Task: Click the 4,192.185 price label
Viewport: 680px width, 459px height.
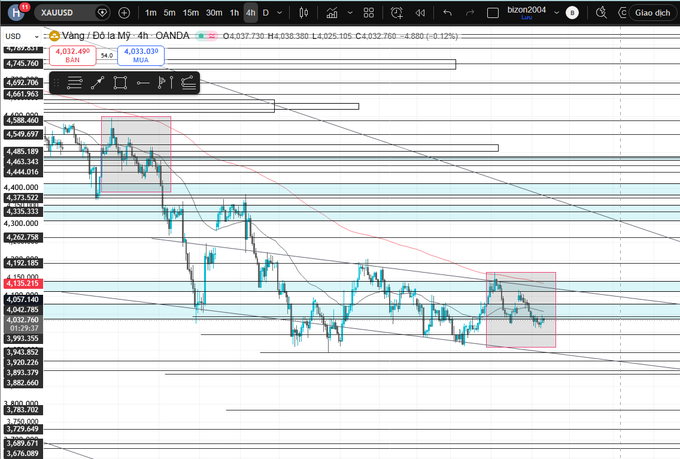Action: tap(23, 263)
